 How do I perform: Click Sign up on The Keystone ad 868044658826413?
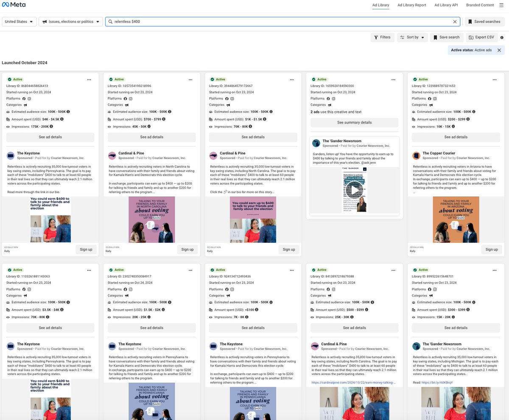pyautogui.click(x=86, y=249)
